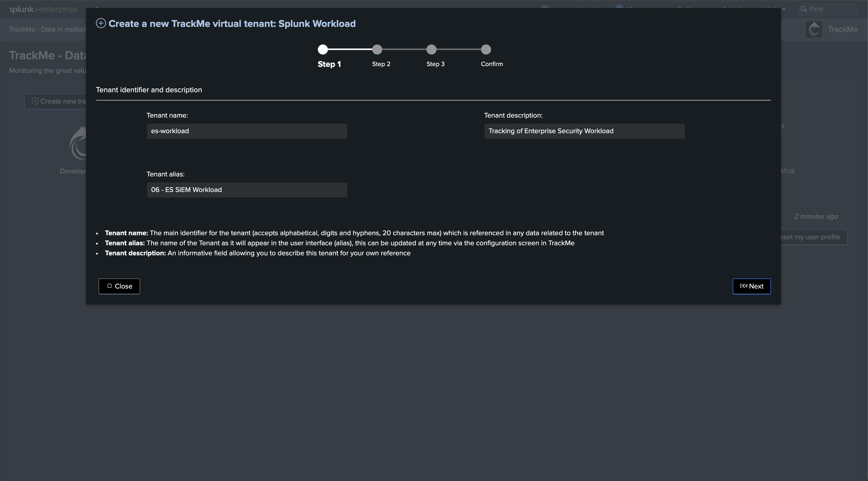
Task: Click the plus icon beside dialog title
Action: (x=101, y=23)
